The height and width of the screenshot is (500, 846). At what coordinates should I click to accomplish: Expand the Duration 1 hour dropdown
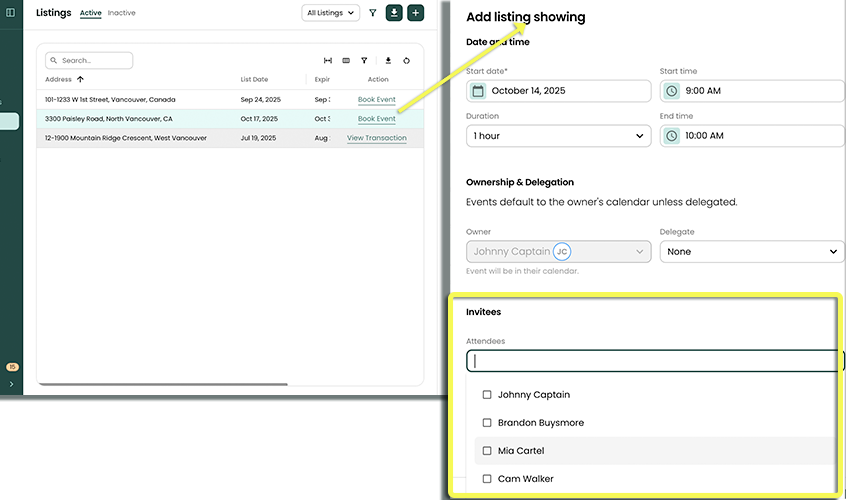[558, 135]
